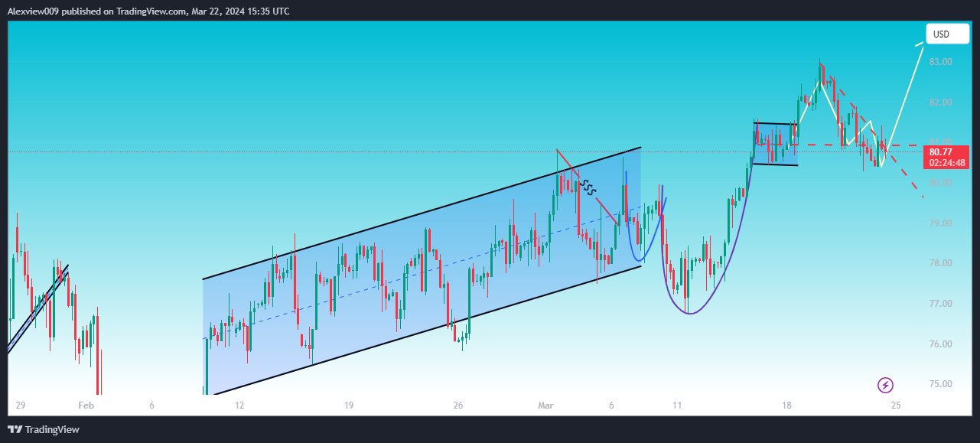Click the Mar label on time axis
980x443 pixels.
546,405
